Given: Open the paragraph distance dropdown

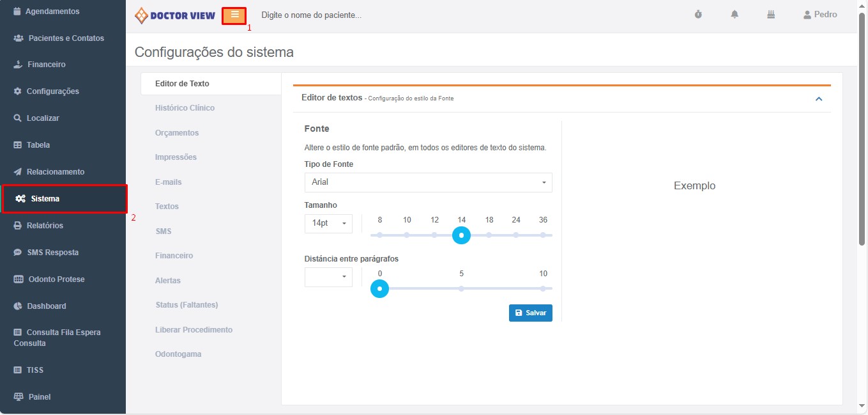Looking at the screenshot, I should tap(328, 277).
